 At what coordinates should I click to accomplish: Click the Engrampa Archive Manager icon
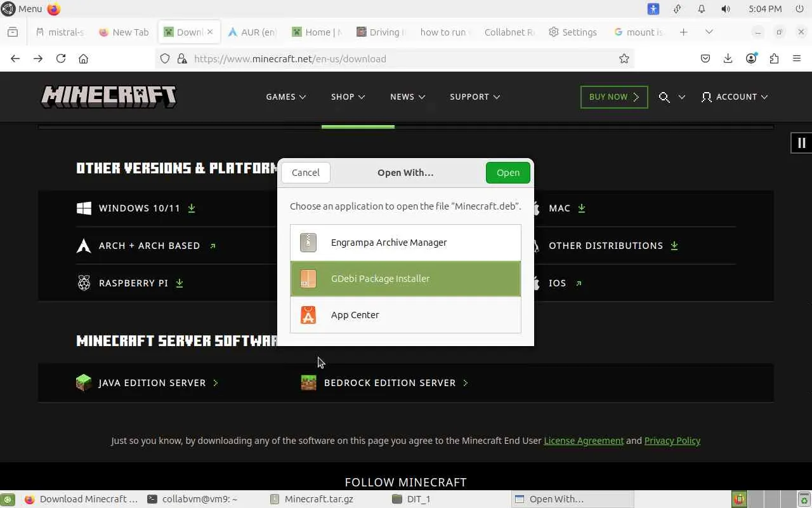coord(308,243)
